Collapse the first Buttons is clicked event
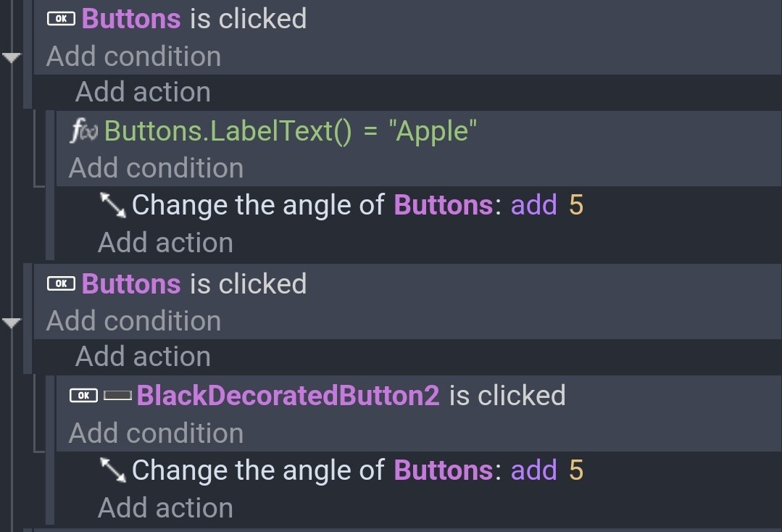The image size is (782, 532). click(11, 58)
